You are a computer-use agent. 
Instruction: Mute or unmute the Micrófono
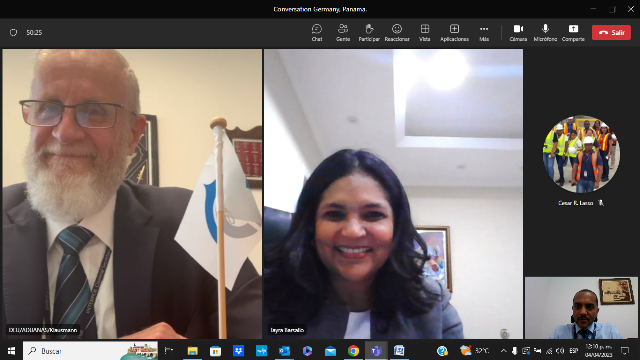click(x=545, y=33)
